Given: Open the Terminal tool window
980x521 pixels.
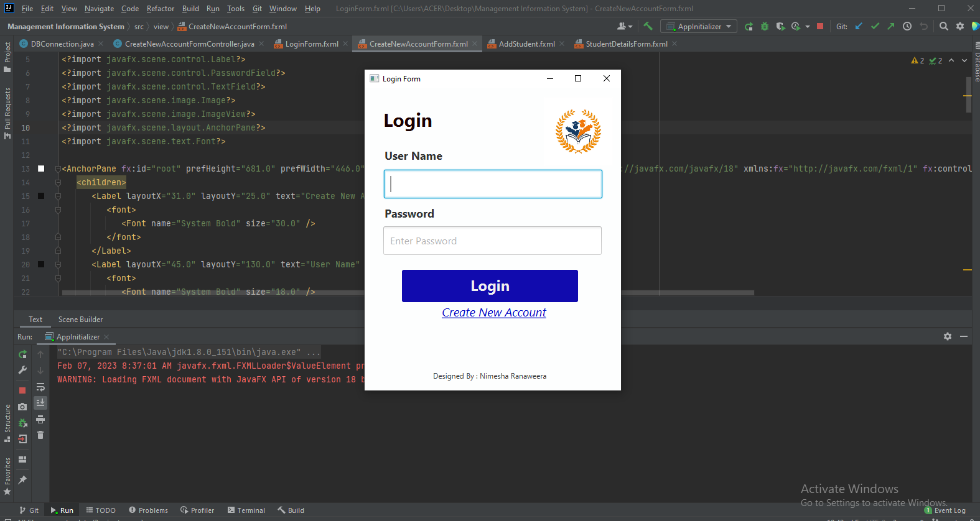Looking at the screenshot, I should 246,510.
